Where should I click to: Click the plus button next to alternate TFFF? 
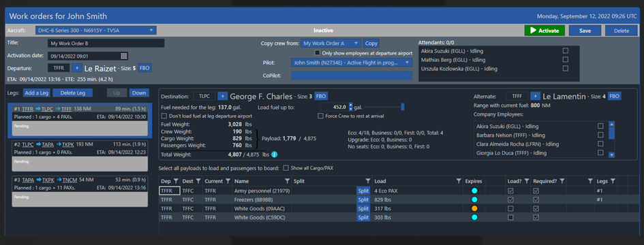point(535,96)
